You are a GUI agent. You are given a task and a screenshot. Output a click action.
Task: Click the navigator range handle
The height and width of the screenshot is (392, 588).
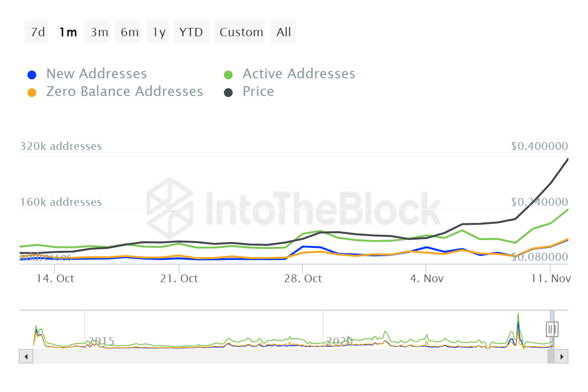tap(552, 328)
